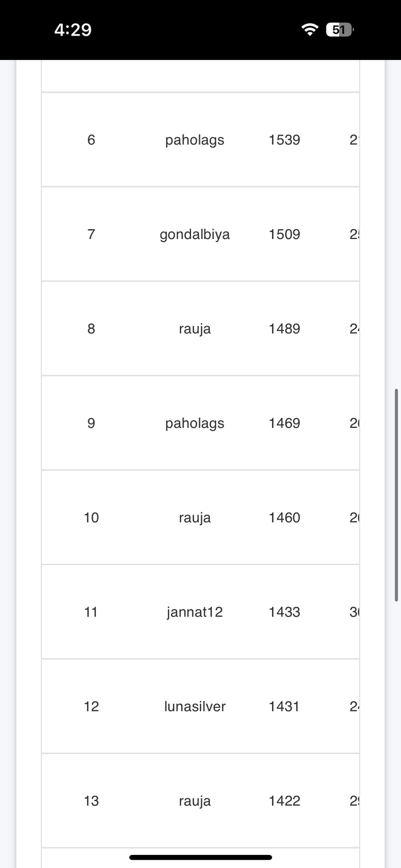Click the page scrollbar thumb

pos(396,494)
